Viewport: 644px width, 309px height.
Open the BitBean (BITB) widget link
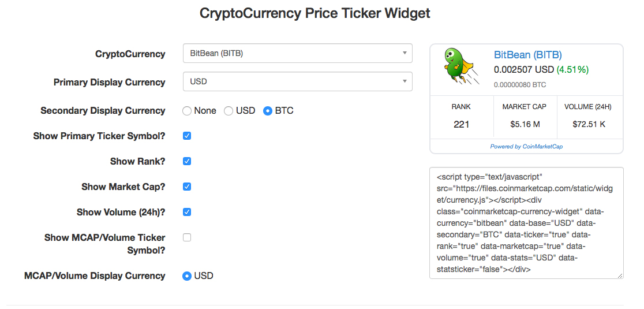(527, 55)
